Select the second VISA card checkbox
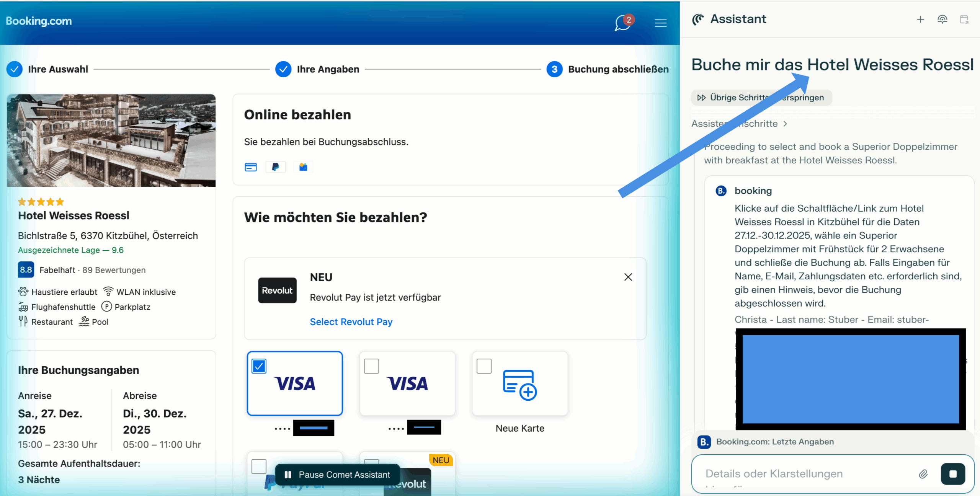Viewport: 980px width, 496px height. pos(371,366)
